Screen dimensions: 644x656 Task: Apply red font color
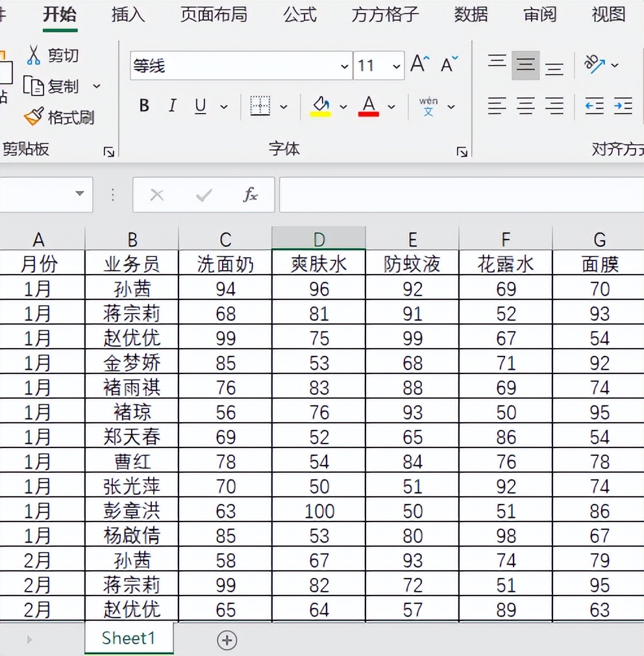369,107
